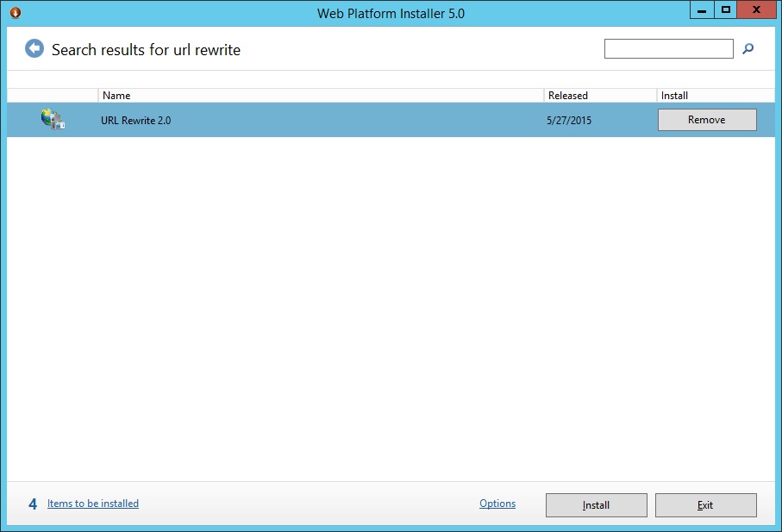
Task: Focus the search text box
Action: pyautogui.click(x=669, y=49)
